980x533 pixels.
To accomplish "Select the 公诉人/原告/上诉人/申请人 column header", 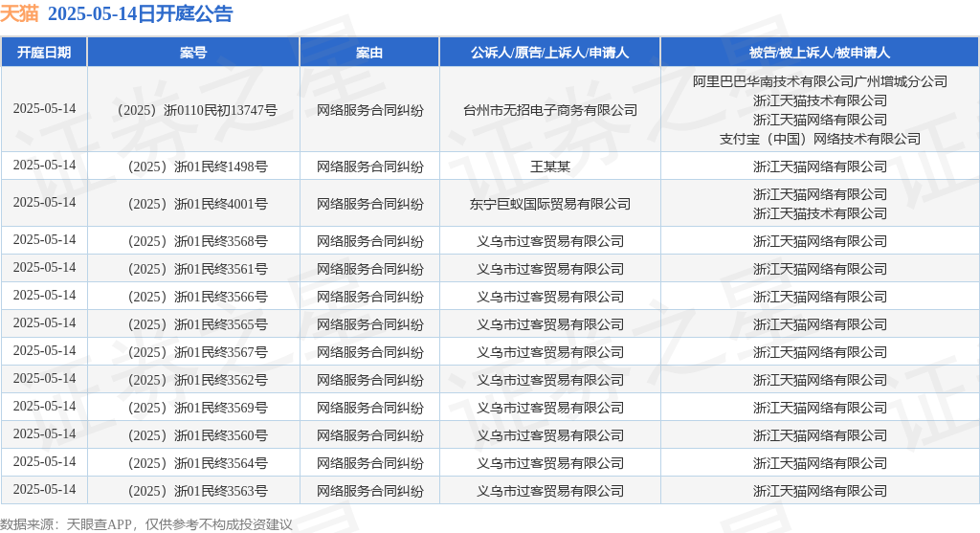I will click(x=550, y=53).
